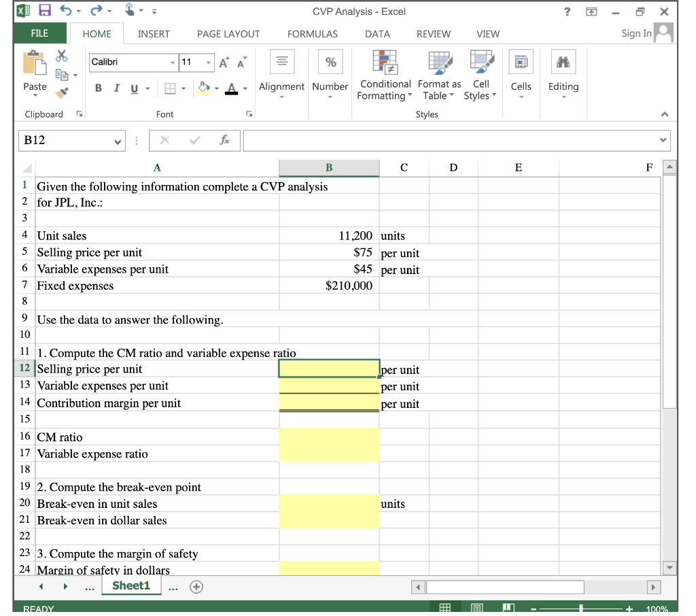The image size is (696, 616).
Task: Open the font color dropdown arrow
Action: tap(245, 89)
